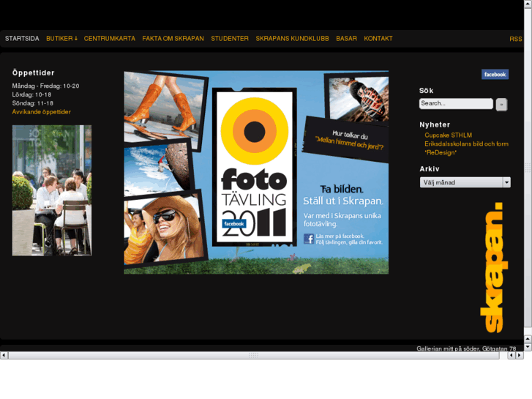Open the RSS feed link

pos(516,39)
